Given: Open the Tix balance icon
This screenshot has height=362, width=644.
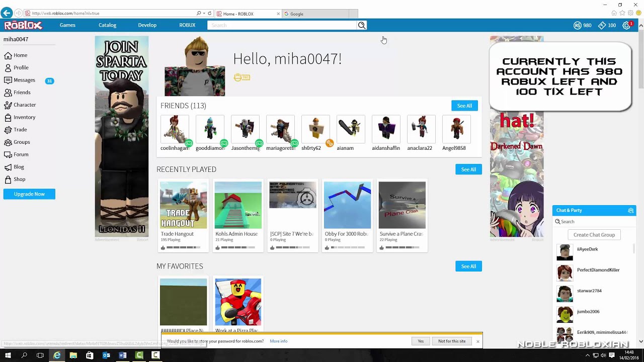Looking at the screenshot, I should click(x=602, y=25).
